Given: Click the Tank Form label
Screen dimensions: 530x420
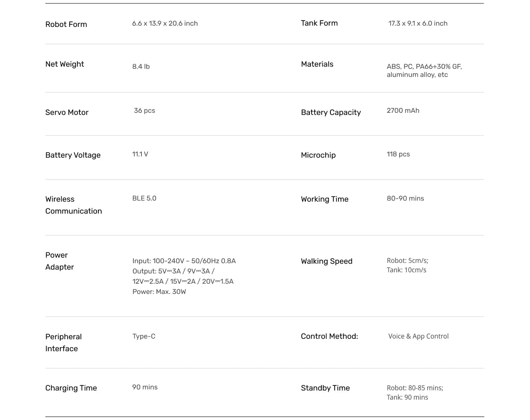Looking at the screenshot, I should point(319,23).
